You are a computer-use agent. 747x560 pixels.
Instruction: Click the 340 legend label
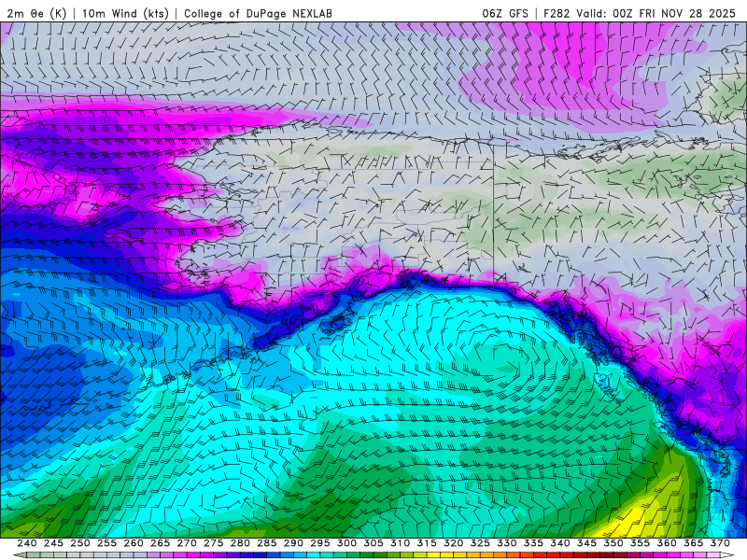[560, 543]
